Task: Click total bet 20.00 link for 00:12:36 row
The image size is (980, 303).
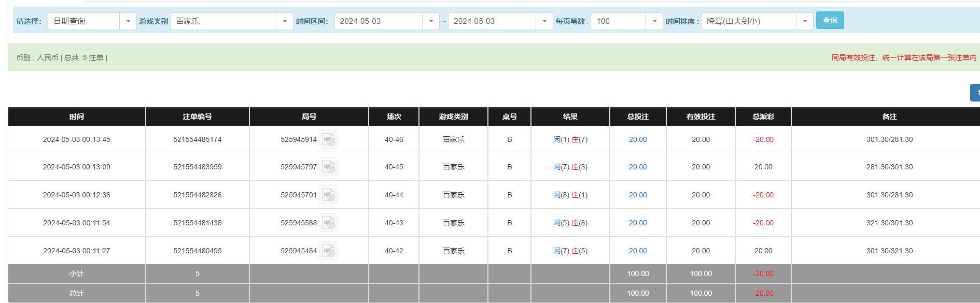Action: (638, 195)
